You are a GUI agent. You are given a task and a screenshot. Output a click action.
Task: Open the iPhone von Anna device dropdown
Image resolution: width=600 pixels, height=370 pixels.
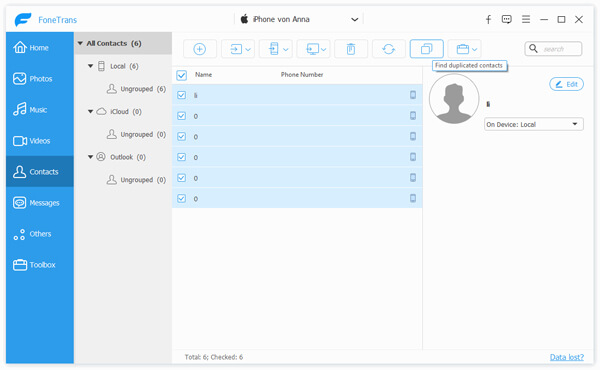355,20
